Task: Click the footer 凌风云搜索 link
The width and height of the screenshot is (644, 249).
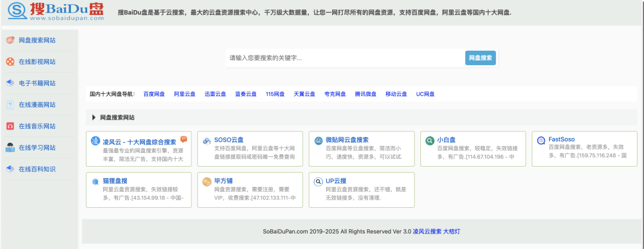Action: tap(427, 232)
